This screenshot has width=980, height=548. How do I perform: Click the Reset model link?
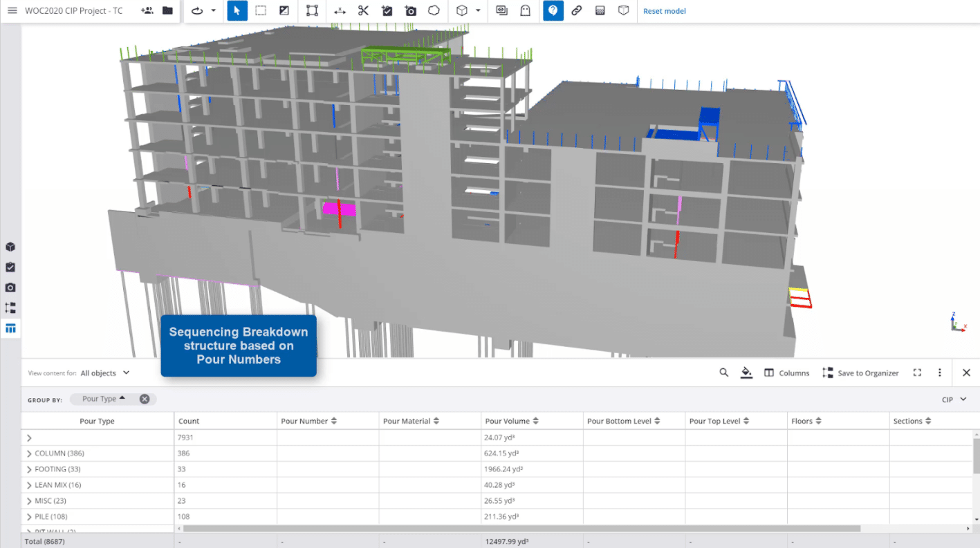(664, 10)
